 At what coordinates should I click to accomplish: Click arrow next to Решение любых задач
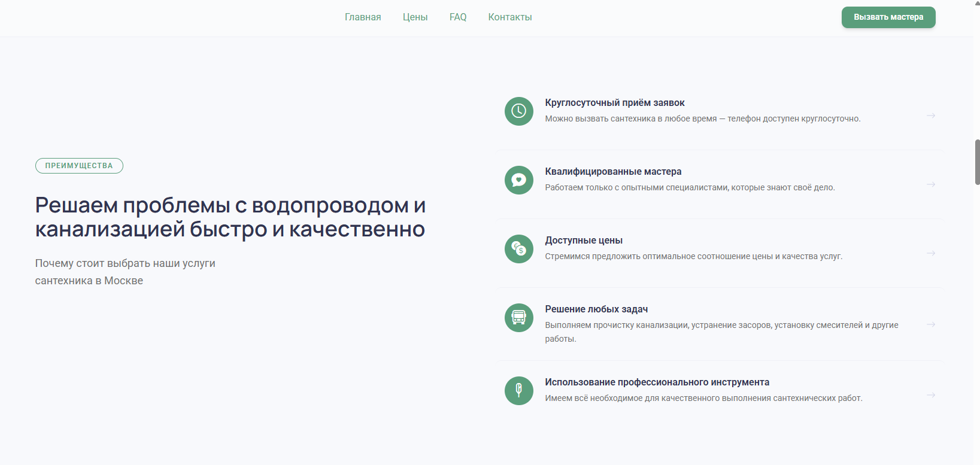pyautogui.click(x=930, y=324)
